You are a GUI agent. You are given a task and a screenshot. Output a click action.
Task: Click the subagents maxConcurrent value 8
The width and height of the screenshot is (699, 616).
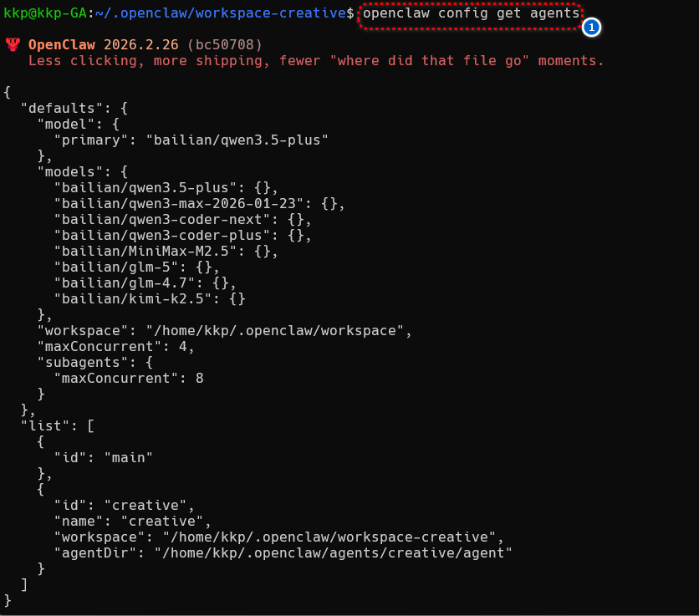tap(199, 379)
